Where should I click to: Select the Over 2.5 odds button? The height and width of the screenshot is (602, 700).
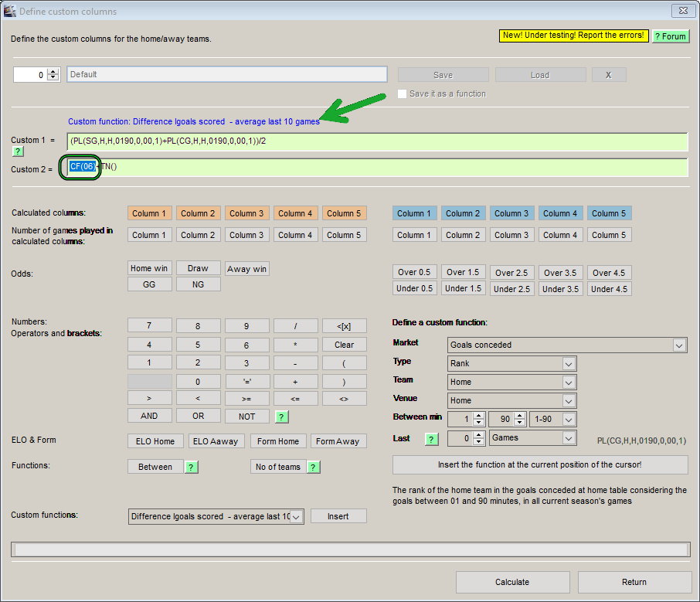511,272
